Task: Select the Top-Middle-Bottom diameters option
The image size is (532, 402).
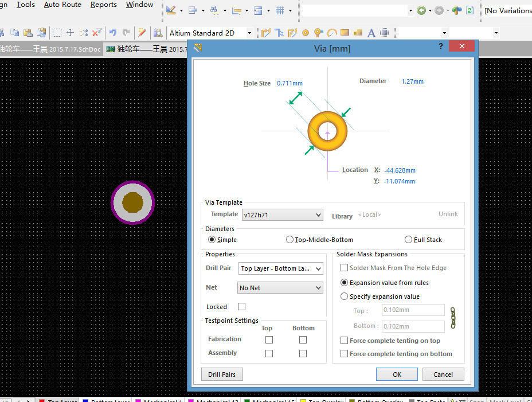Action: pyautogui.click(x=290, y=240)
